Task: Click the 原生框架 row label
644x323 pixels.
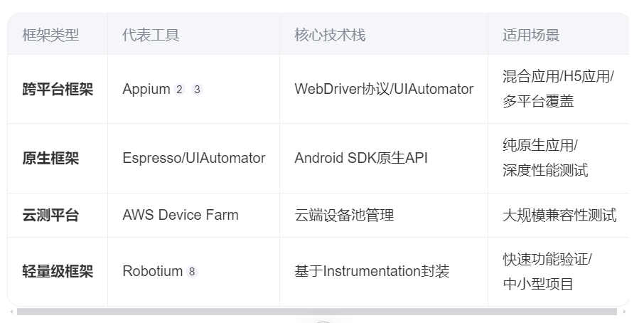Action: [x=50, y=158]
